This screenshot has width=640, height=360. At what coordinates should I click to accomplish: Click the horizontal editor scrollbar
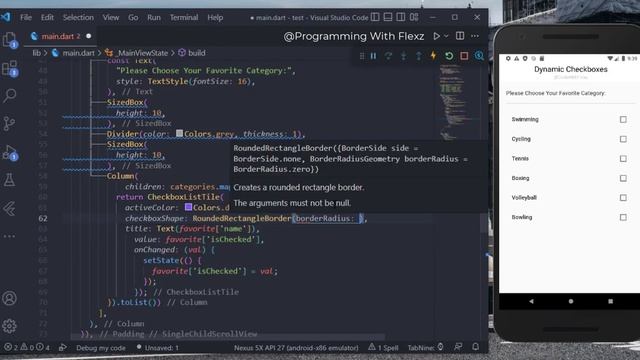228,337
